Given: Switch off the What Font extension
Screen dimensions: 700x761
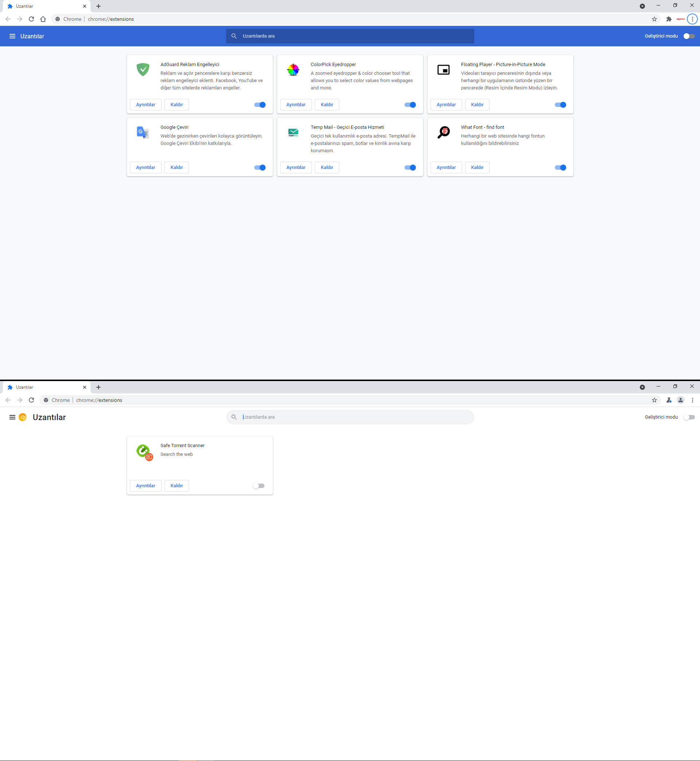Looking at the screenshot, I should pyautogui.click(x=561, y=168).
